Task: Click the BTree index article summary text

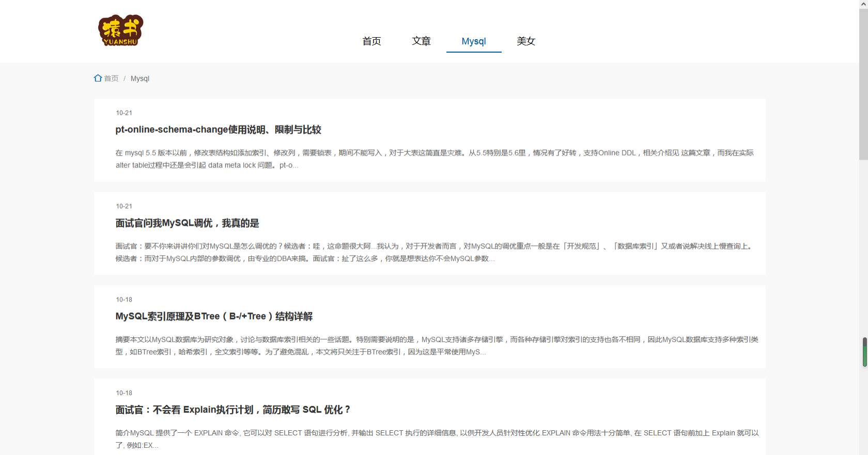Action: (x=437, y=346)
